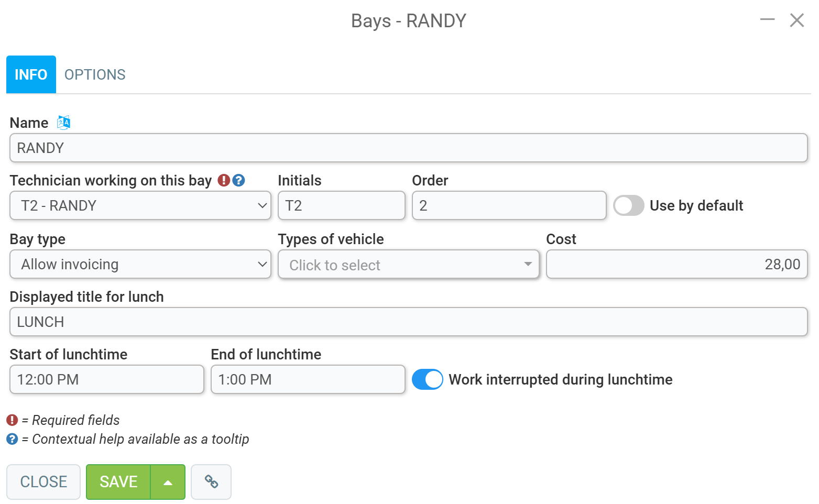Open the Technician working on this bay dropdown
819x504 pixels.
click(140, 205)
